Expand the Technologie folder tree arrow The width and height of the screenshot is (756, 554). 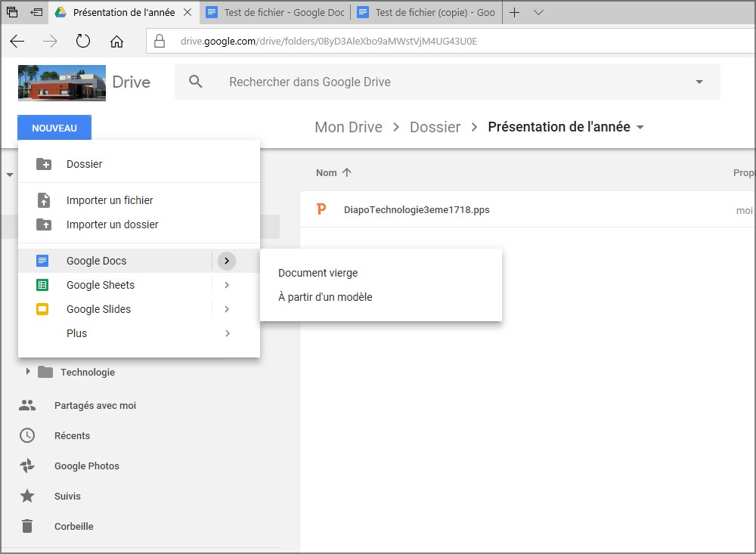[x=27, y=371]
